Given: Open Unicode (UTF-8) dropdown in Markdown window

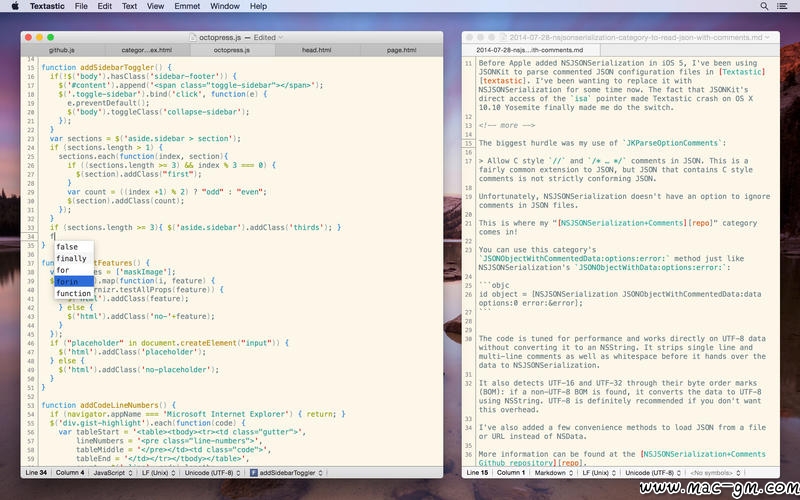Looking at the screenshot, I should click(653, 473).
